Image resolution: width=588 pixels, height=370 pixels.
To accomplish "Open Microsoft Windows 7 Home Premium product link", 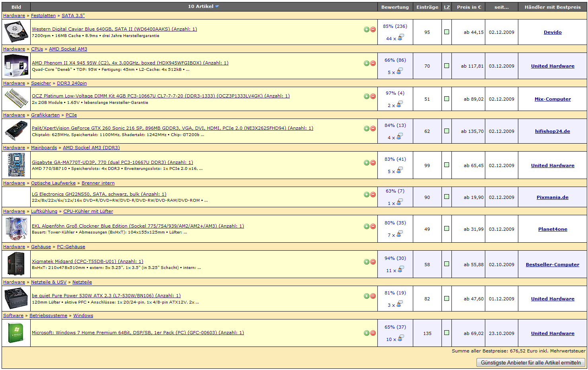I will pyautogui.click(x=138, y=333).
